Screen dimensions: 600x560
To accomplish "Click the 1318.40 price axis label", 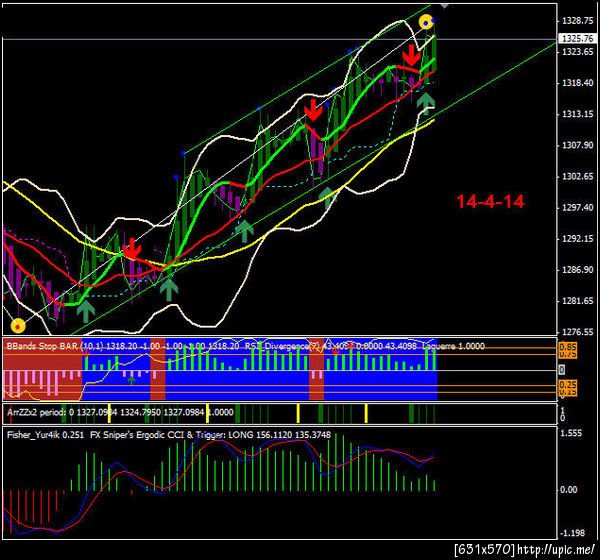I will 577,83.
